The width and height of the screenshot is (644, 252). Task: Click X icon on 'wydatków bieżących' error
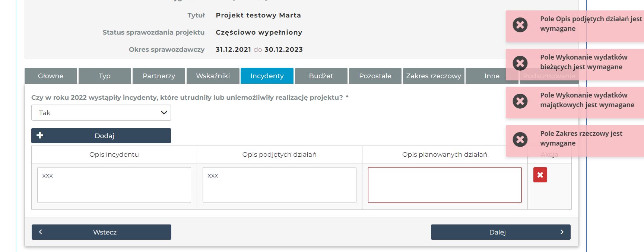point(520,63)
